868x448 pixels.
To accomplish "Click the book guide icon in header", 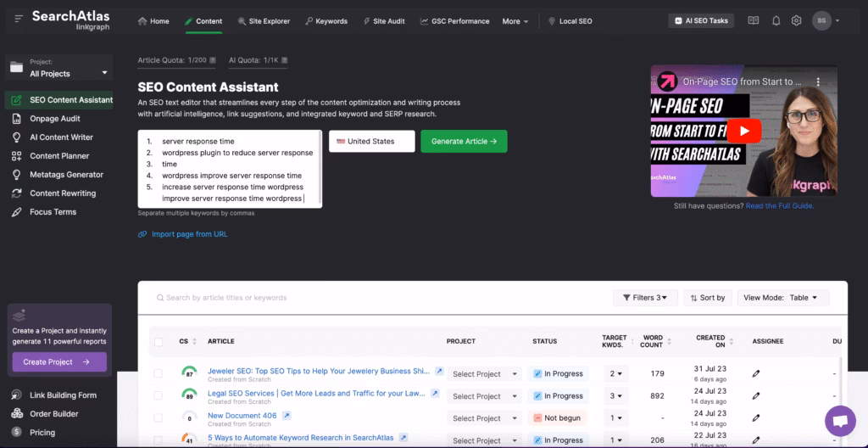I will point(754,20).
